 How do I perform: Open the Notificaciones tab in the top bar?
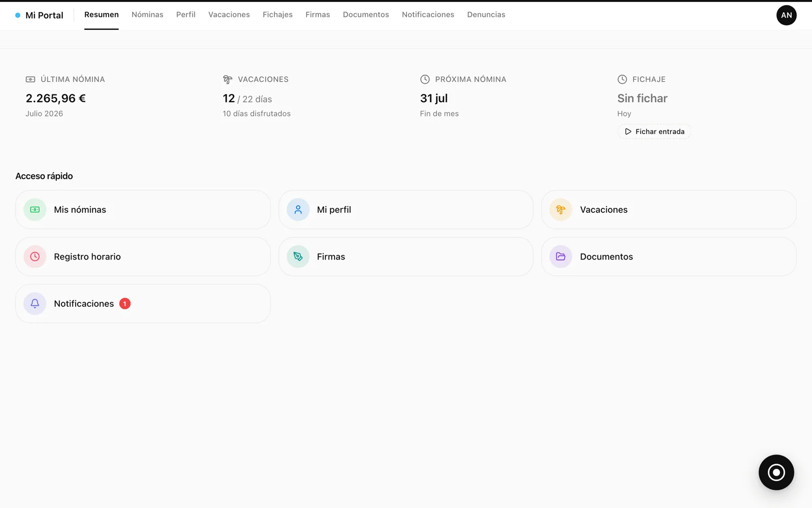click(428, 15)
